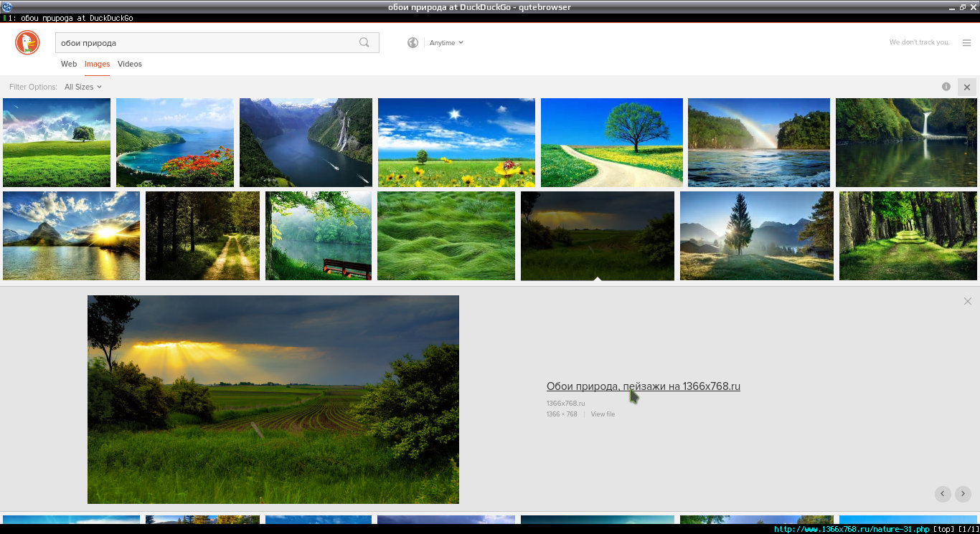Open thumbnail of tree beside winding path

(x=612, y=143)
